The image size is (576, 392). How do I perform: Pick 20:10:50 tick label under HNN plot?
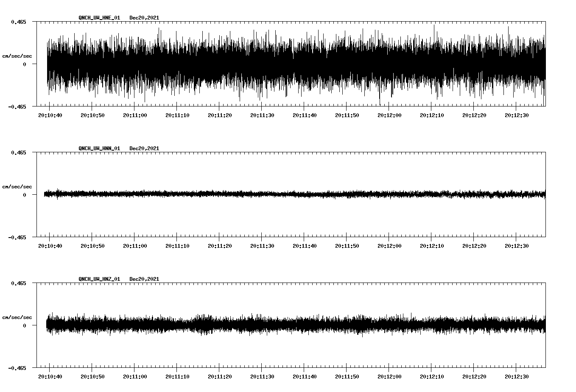(92, 246)
